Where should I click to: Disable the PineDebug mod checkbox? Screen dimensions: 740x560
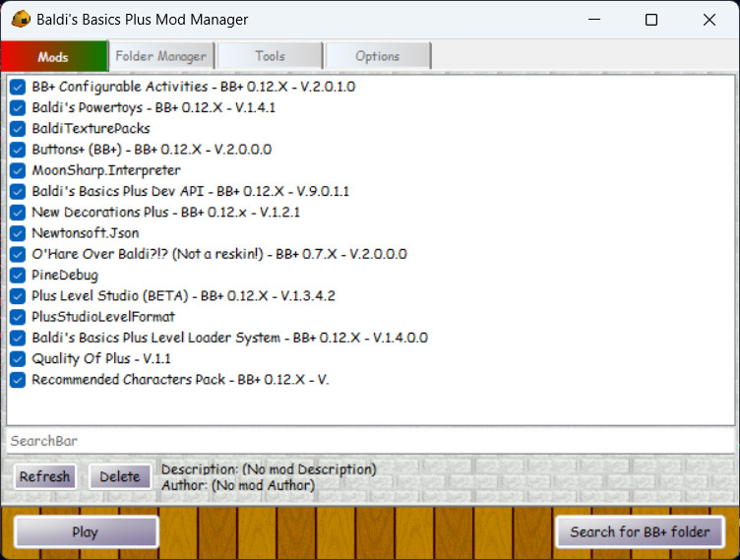(18, 276)
